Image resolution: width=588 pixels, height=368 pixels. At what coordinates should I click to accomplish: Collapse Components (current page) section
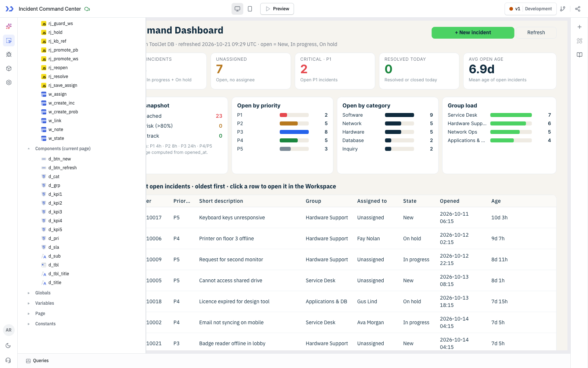point(29,149)
